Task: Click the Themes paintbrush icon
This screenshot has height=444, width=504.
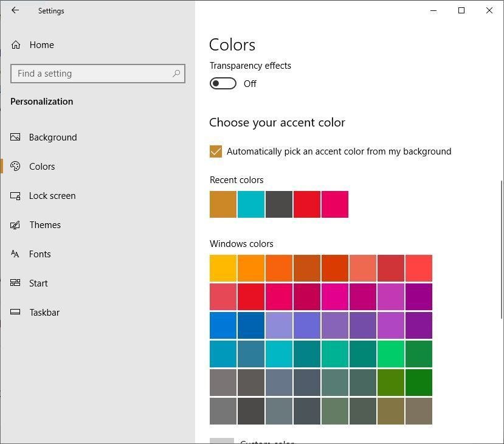Action: pyautogui.click(x=16, y=225)
